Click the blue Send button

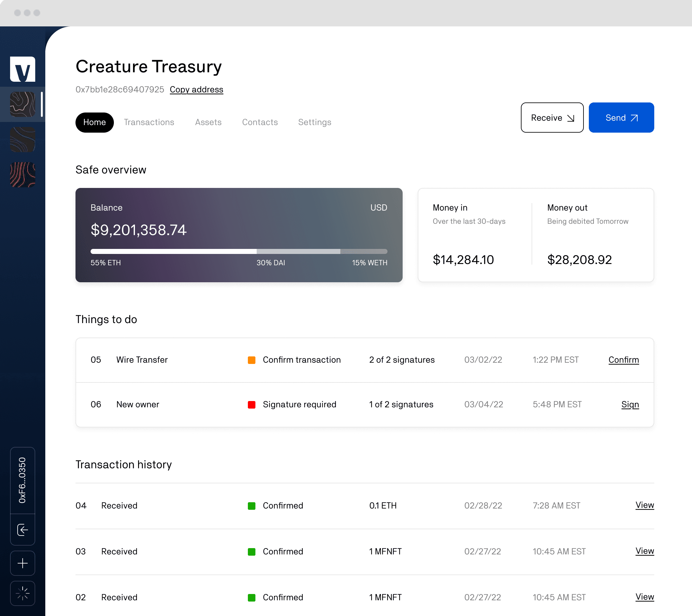pyautogui.click(x=621, y=118)
